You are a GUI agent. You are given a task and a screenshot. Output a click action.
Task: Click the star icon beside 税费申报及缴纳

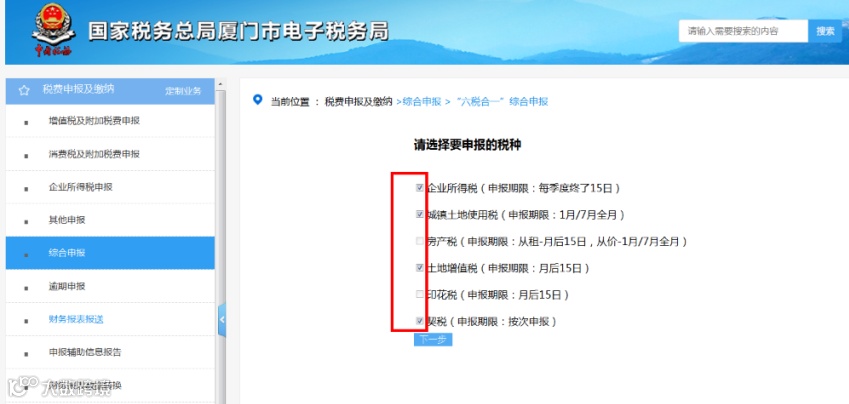point(24,90)
